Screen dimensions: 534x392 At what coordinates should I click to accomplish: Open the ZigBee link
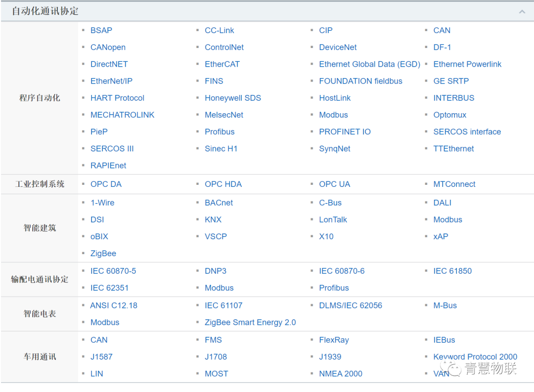[x=103, y=254]
